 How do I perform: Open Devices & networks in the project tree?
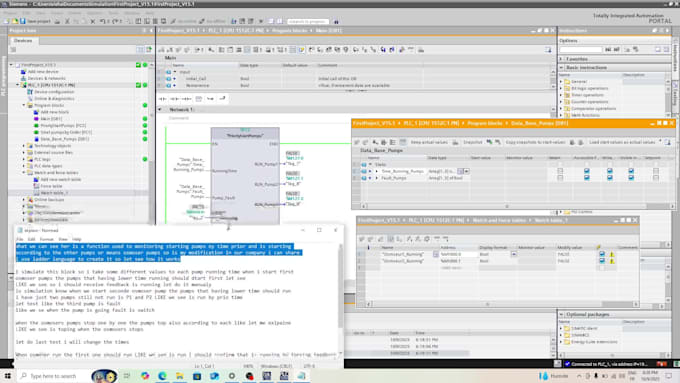coord(46,79)
